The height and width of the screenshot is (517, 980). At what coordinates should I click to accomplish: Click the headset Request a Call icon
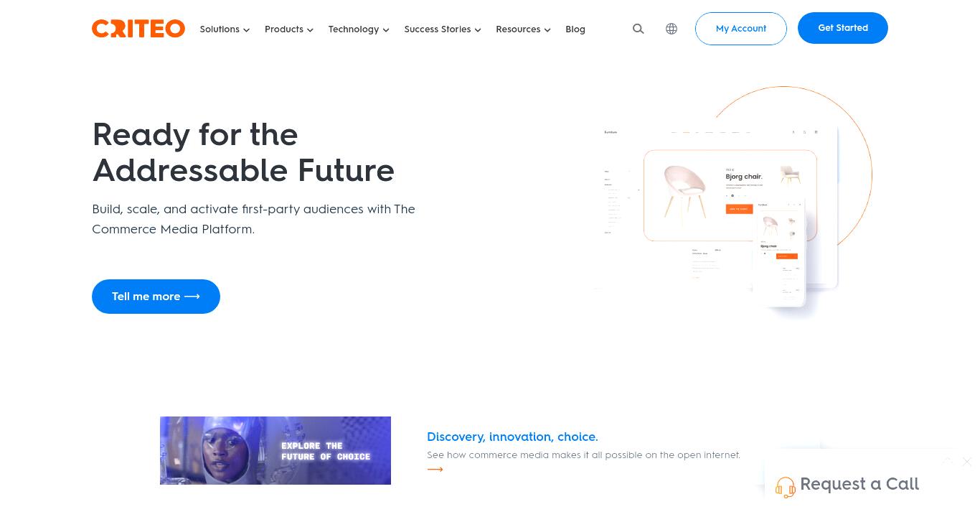point(786,487)
